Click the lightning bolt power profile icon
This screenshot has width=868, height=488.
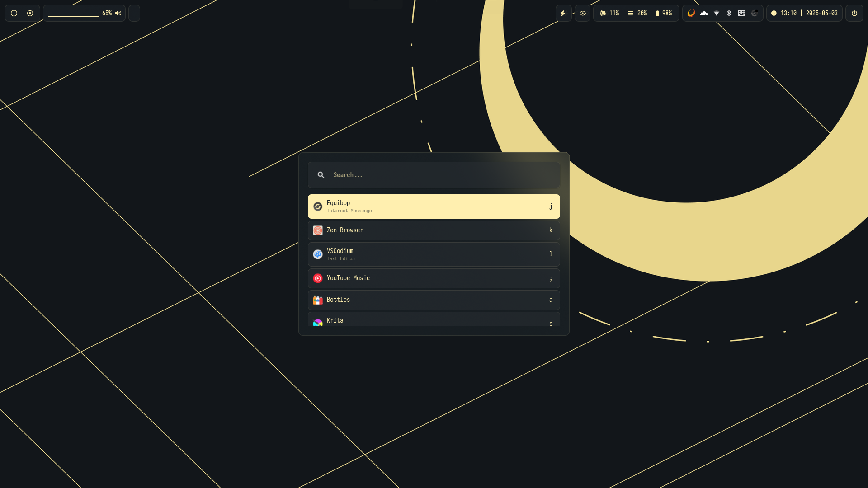click(x=563, y=13)
